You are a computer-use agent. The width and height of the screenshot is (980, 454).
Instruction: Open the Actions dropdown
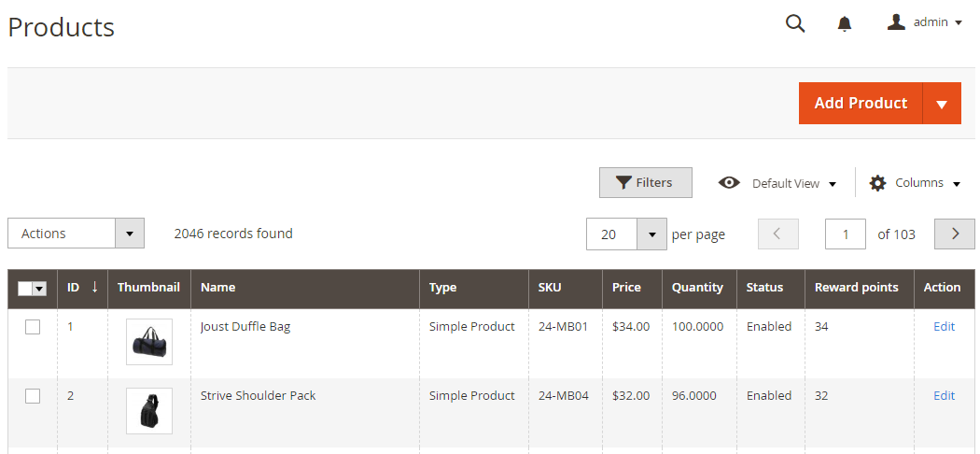click(76, 234)
